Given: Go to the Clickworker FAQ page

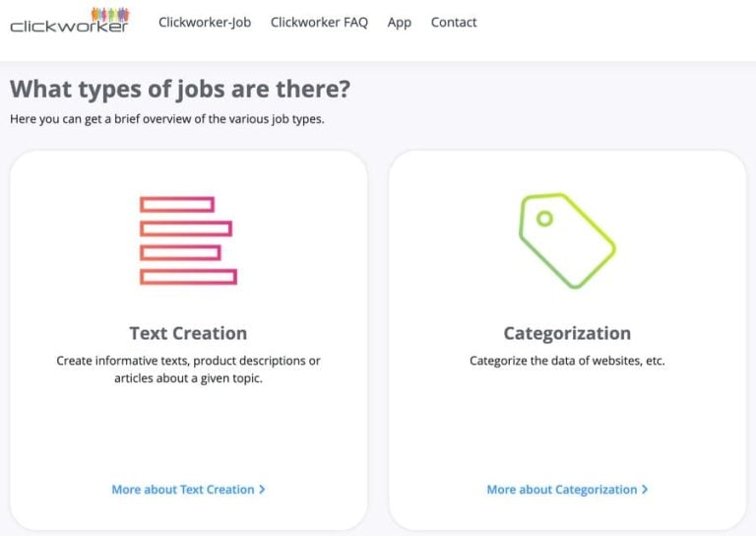Looking at the screenshot, I should click(x=319, y=22).
